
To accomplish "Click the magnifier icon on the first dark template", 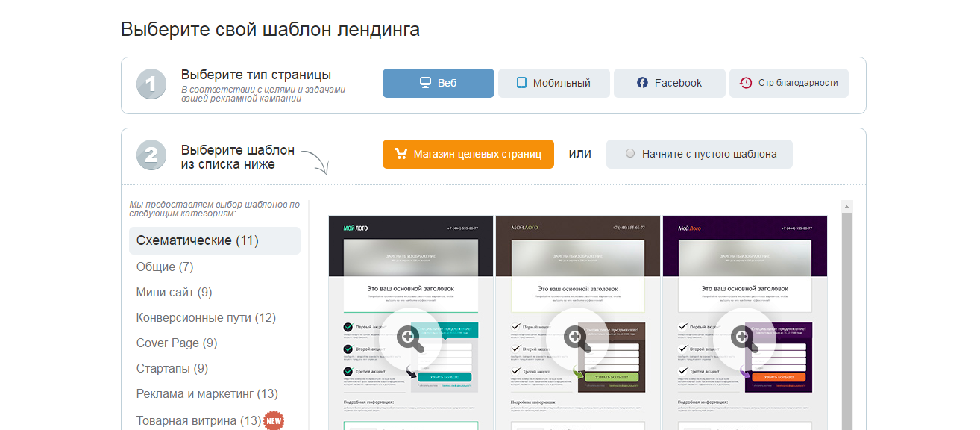I will point(408,337).
